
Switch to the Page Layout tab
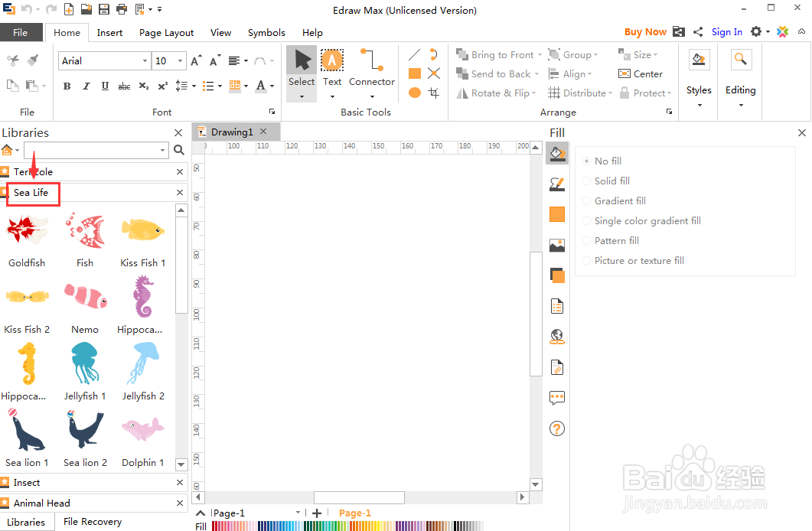click(x=166, y=33)
